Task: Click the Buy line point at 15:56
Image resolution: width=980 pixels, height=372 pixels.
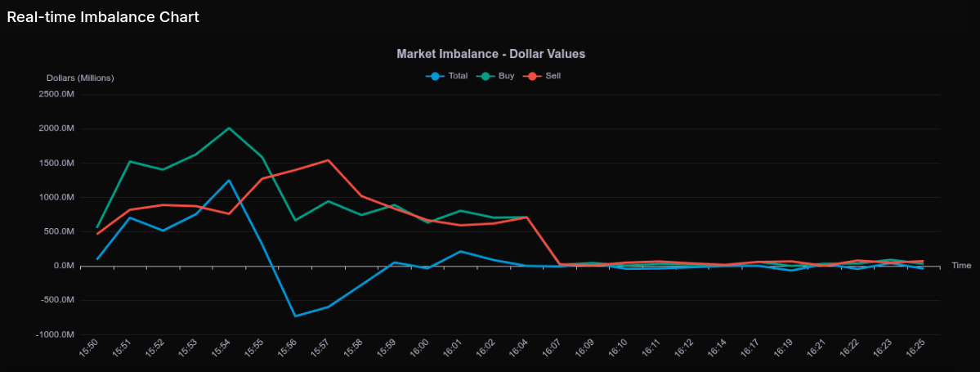Action: [295, 220]
